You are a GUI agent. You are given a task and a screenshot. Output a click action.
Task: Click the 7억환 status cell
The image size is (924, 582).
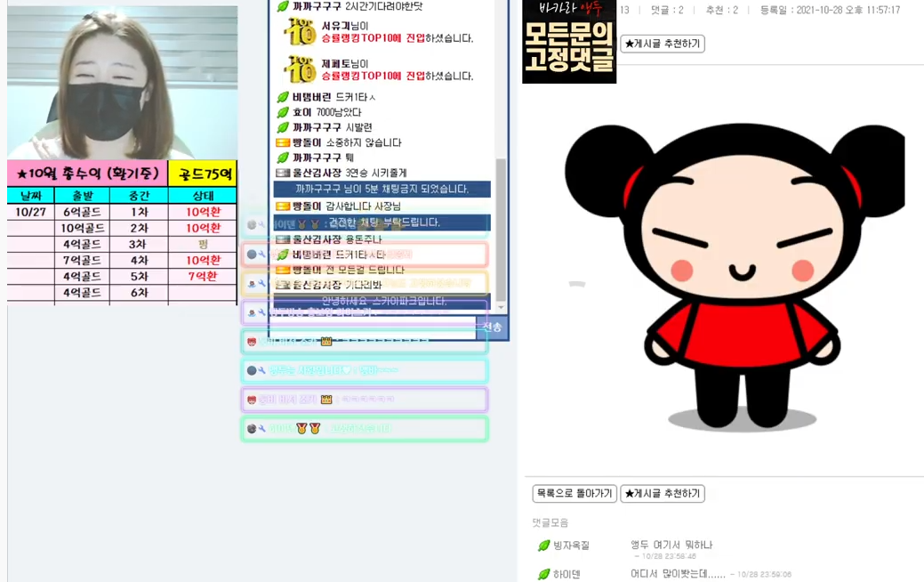(204, 276)
